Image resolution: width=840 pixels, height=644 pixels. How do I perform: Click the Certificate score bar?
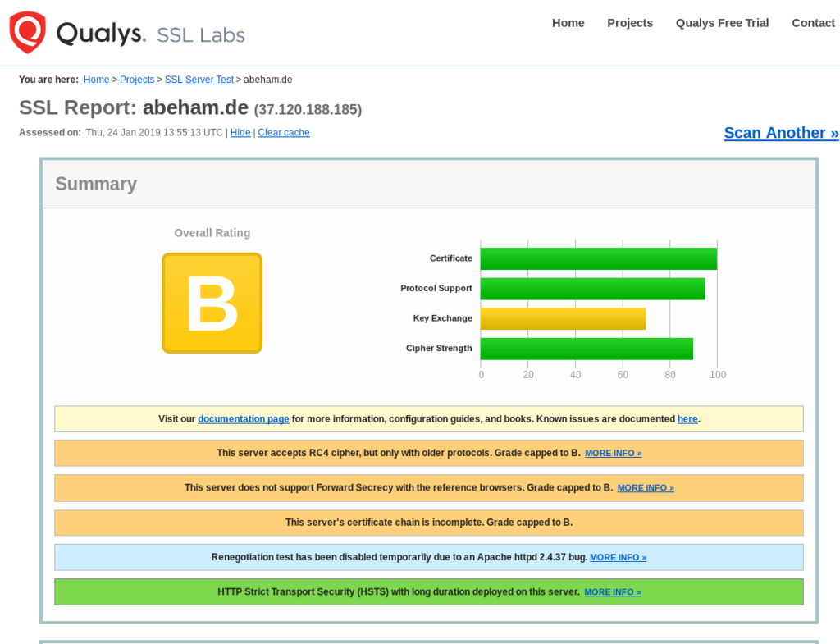(x=598, y=258)
